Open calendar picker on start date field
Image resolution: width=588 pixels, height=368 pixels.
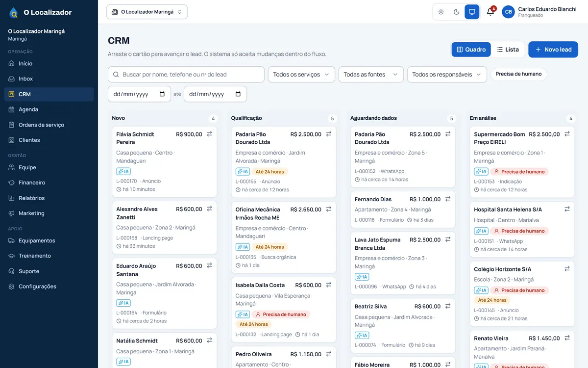point(162,94)
